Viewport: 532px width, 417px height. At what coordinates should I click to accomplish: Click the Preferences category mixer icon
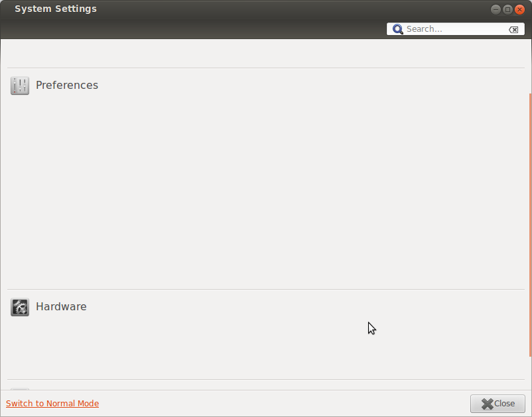tap(20, 86)
